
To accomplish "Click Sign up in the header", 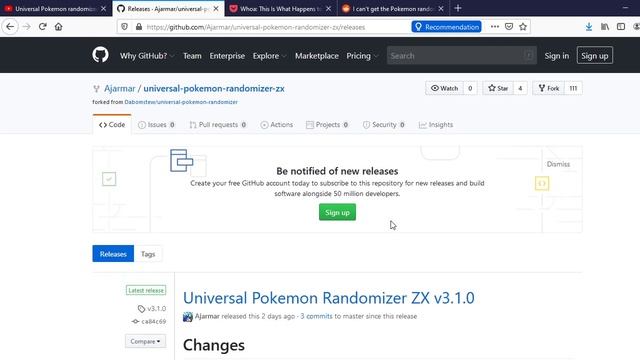I will tap(595, 56).
